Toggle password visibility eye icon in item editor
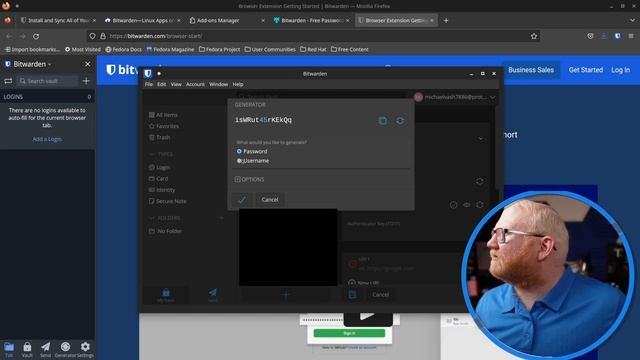The width and height of the screenshot is (640, 360). point(467,205)
